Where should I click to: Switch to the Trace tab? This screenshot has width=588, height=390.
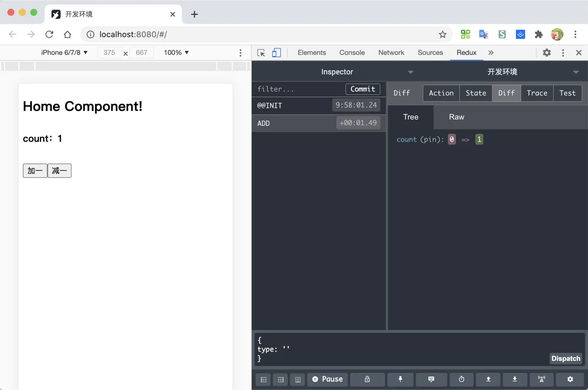point(537,93)
